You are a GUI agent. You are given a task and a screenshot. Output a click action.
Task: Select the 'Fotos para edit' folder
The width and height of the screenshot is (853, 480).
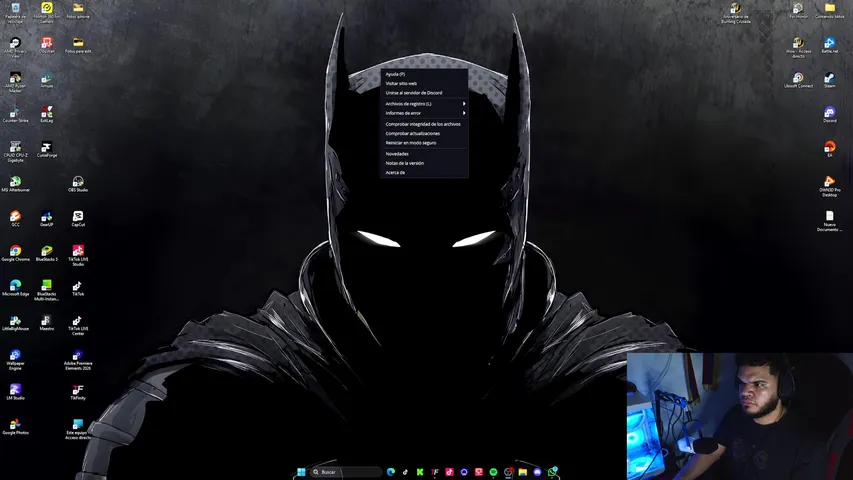[78, 45]
